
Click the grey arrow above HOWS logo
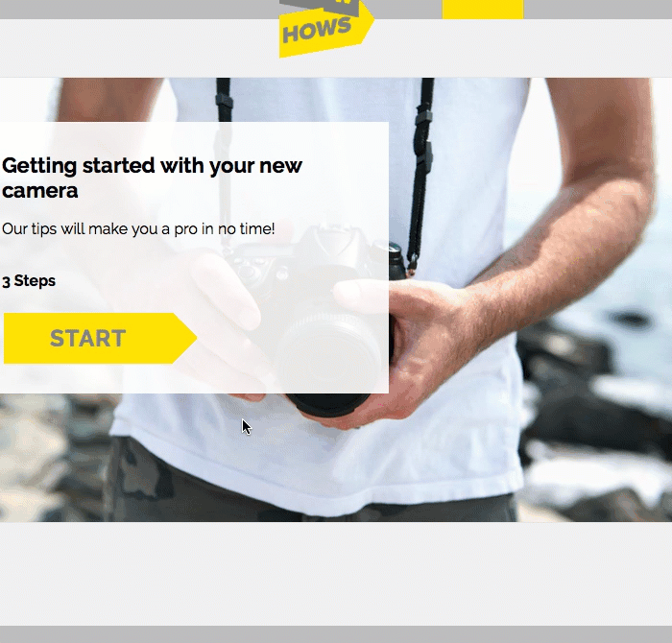point(320,7)
